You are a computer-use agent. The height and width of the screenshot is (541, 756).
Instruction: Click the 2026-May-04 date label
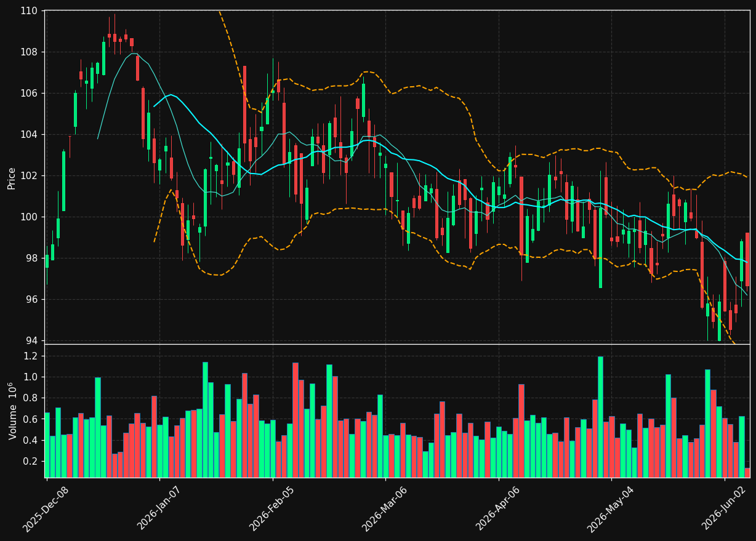[x=610, y=509]
